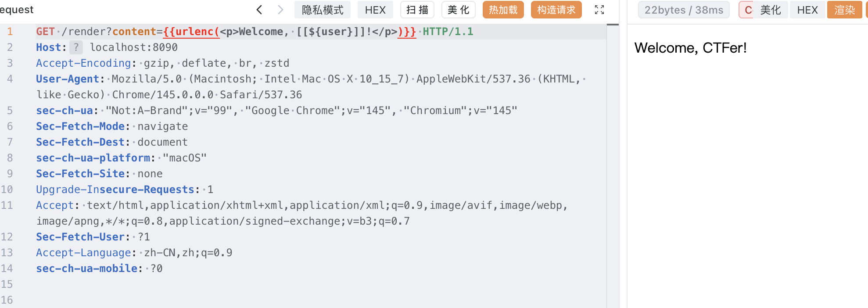The image size is (868, 308).
Task: Click the question mark beside Host header
Action: [76, 47]
